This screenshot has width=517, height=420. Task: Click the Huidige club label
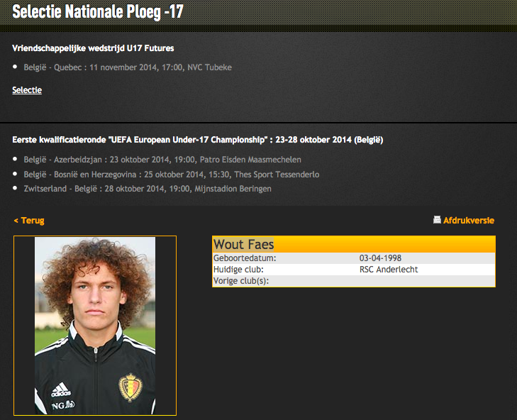click(238, 270)
